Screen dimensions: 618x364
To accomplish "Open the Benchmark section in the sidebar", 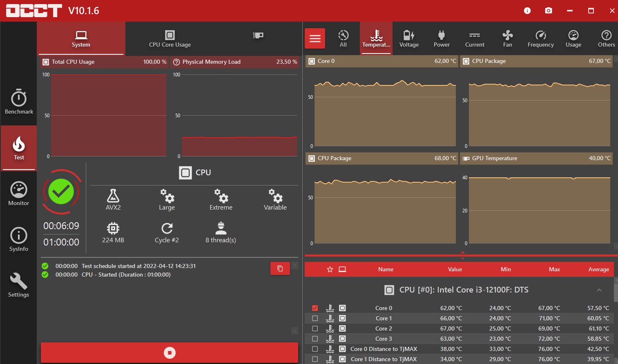I will point(19,102).
